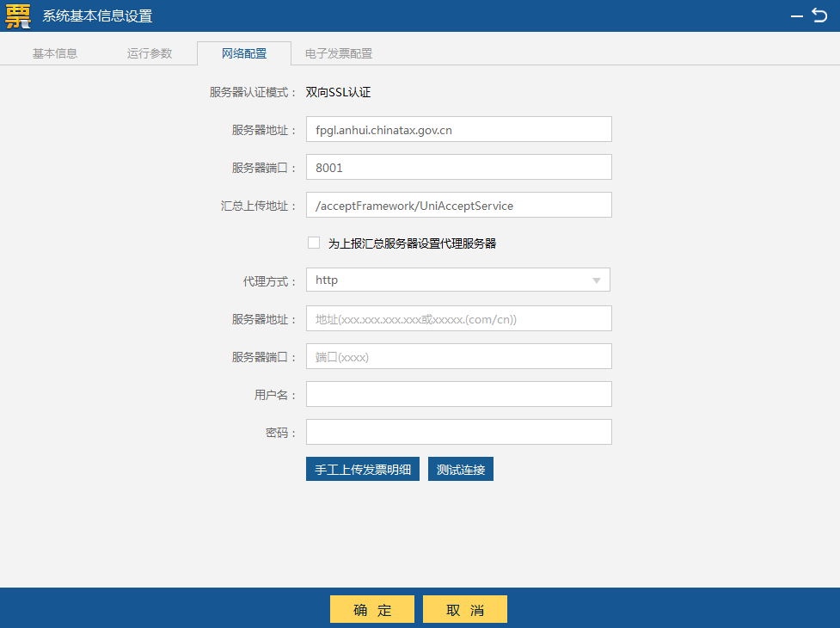Select the 汇总上传地址 input field
This screenshot has width=840, height=628.
pos(458,204)
